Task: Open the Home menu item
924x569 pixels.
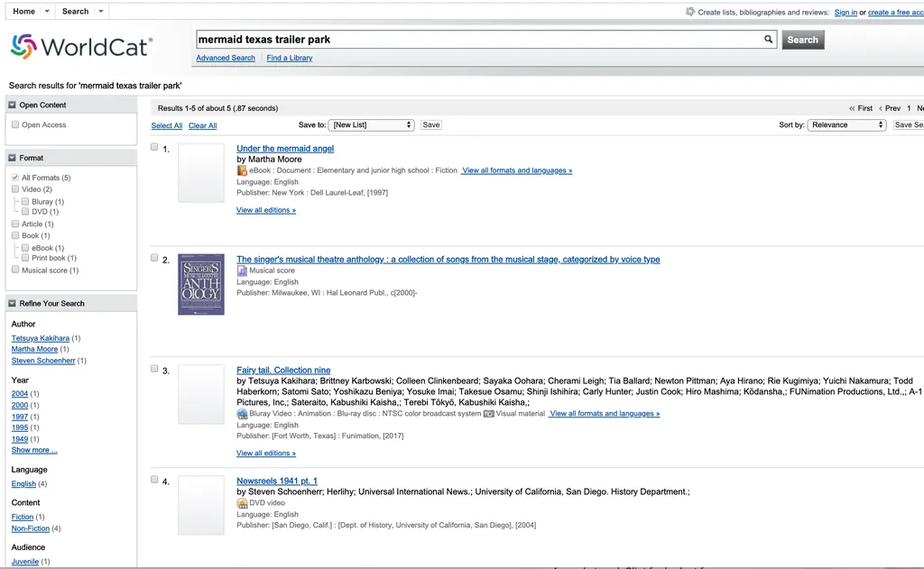Action: click(x=24, y=11)
